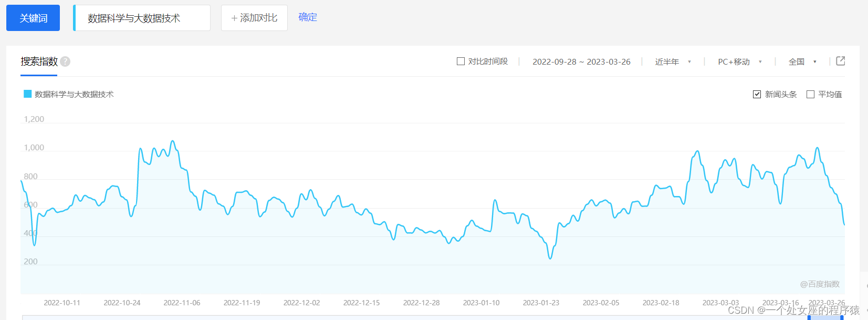
Task: Open the PC+移动 device dropdown
Action: pos(740,62)
